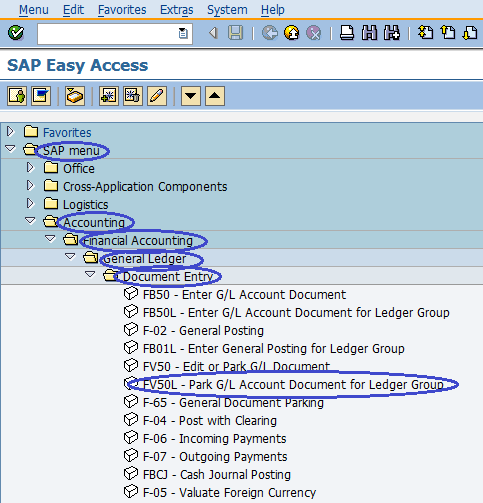The image size is (483, 503).
Task: Select F-06 - Incoming Payments
Action: coord(215,439)
